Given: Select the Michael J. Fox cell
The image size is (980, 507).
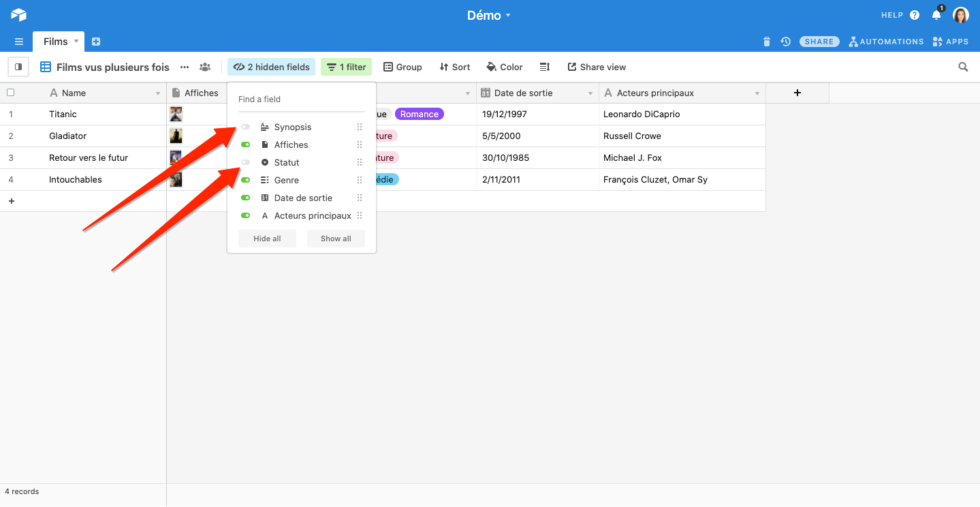Looking at the screenshot, I should coord(682,157).
